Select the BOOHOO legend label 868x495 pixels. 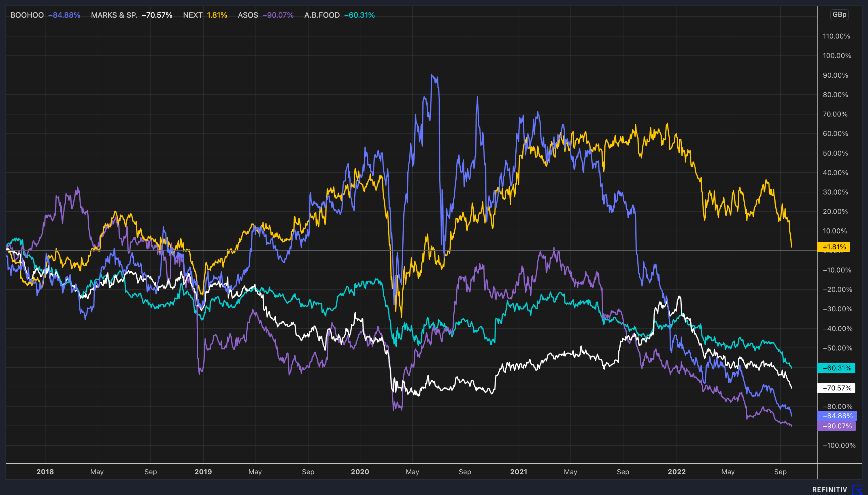(27, 15)
